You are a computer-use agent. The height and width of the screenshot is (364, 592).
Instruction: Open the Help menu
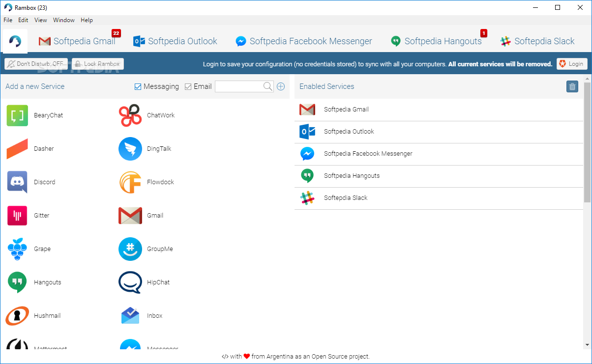[x=87, y=20]
